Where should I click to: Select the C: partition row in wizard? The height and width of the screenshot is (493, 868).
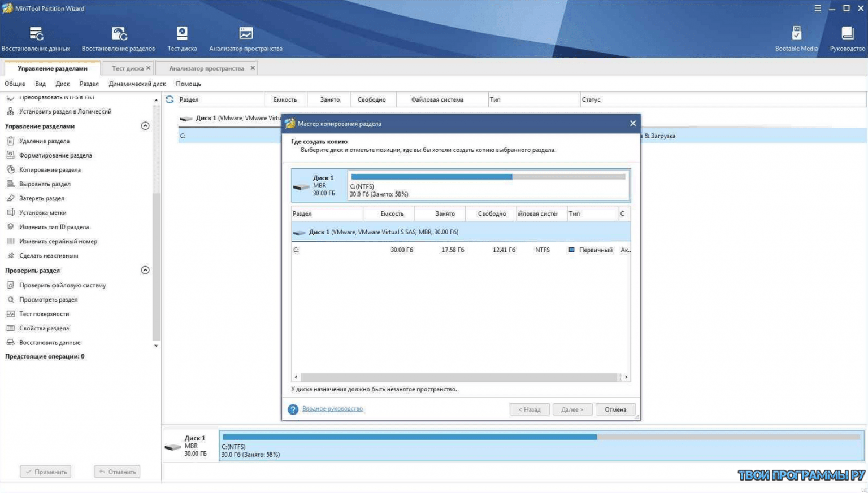(461, 250)
